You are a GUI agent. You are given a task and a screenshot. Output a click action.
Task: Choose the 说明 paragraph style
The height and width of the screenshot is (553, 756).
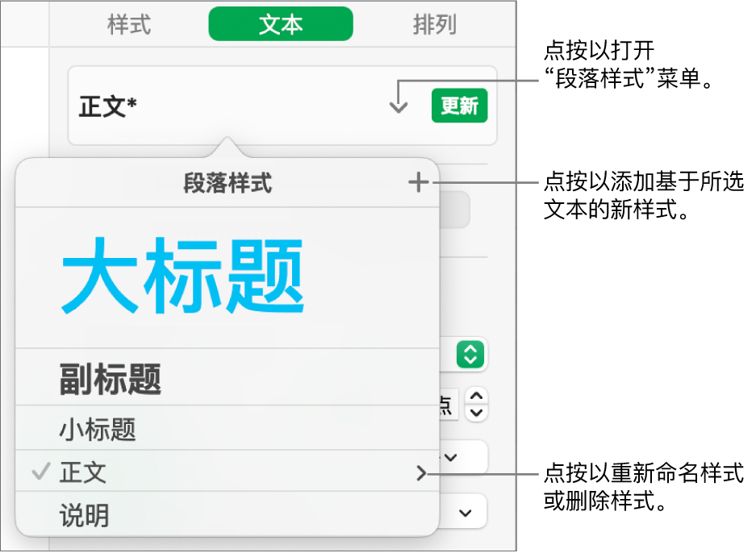click(x=227, y=513)
